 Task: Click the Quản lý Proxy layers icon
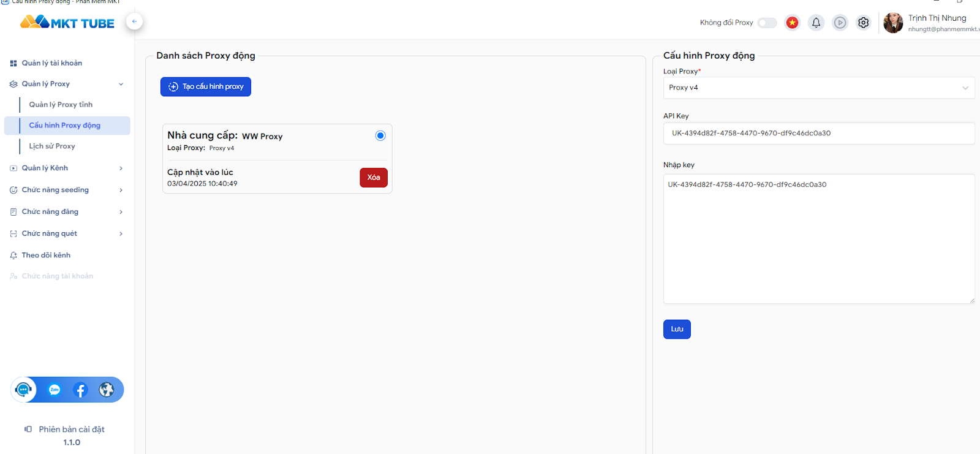(x=13, y=84)
